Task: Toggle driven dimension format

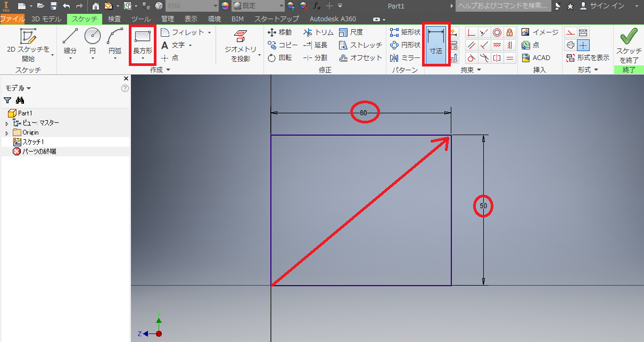Action: (x=583, y=32)
